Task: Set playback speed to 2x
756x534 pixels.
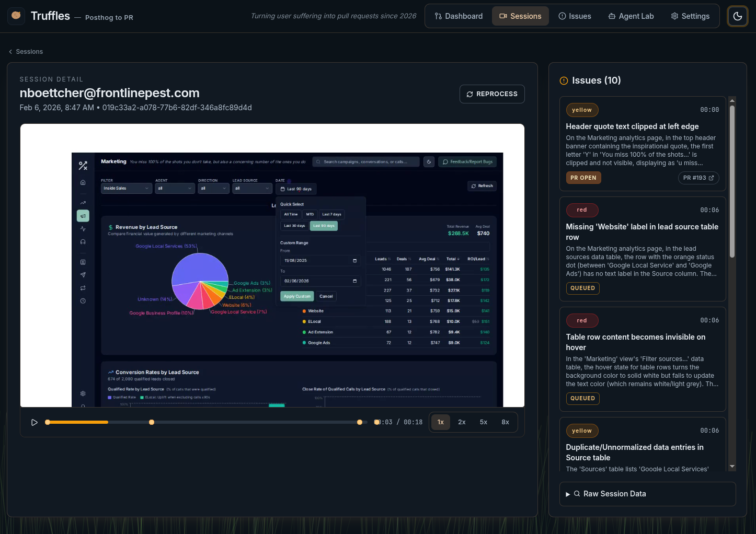Action: [x=462, y=422]
